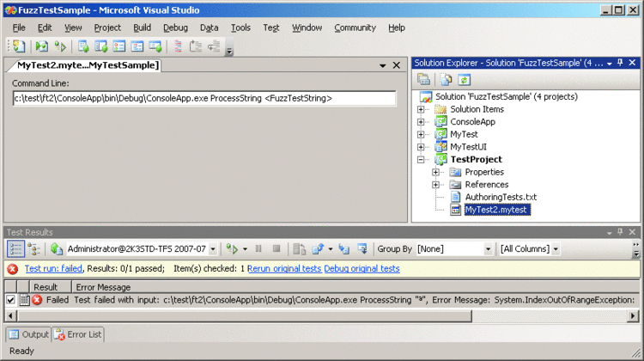
Task: Expand the MyTestUI project node
Action: click(x=421, y=147)
